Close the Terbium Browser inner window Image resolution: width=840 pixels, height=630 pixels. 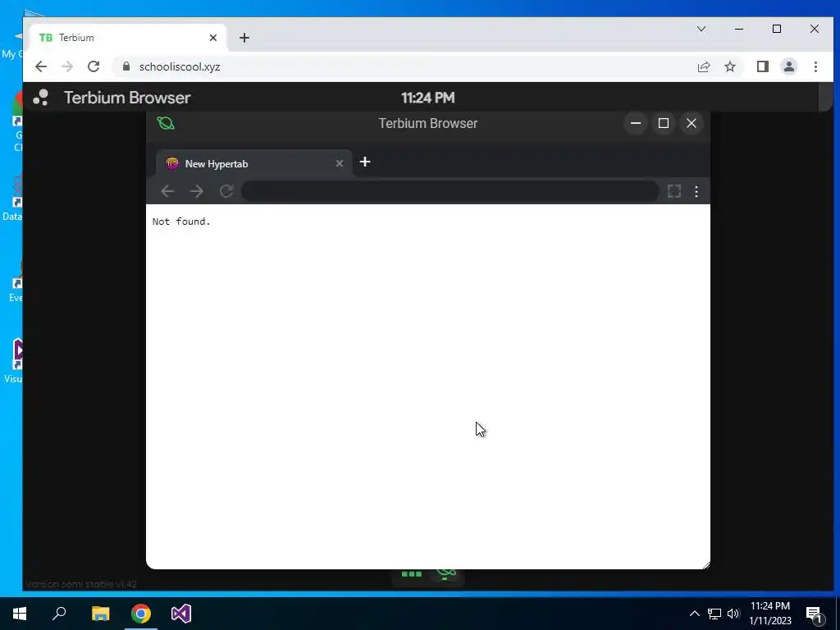coord(691,123)
